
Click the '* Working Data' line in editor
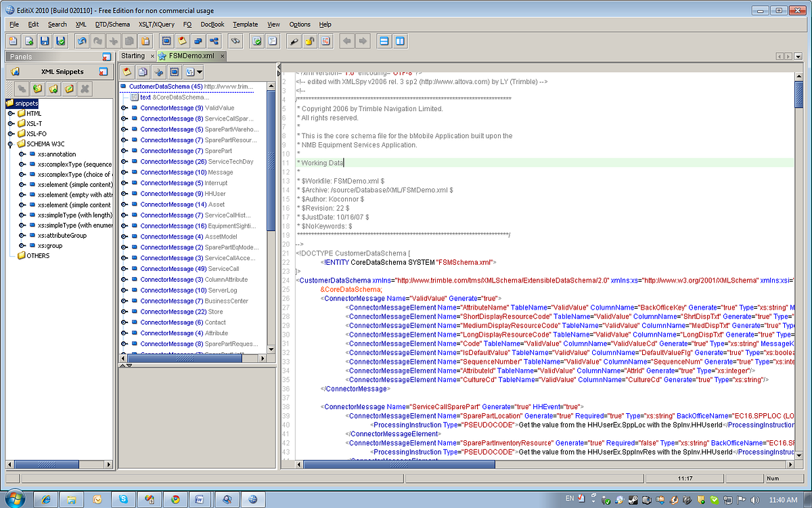coord(323,163)
